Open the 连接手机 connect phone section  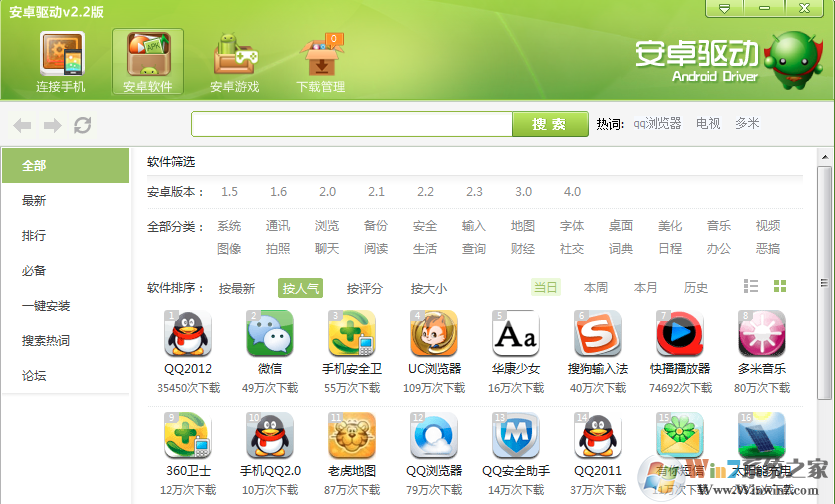pos(61,62)
